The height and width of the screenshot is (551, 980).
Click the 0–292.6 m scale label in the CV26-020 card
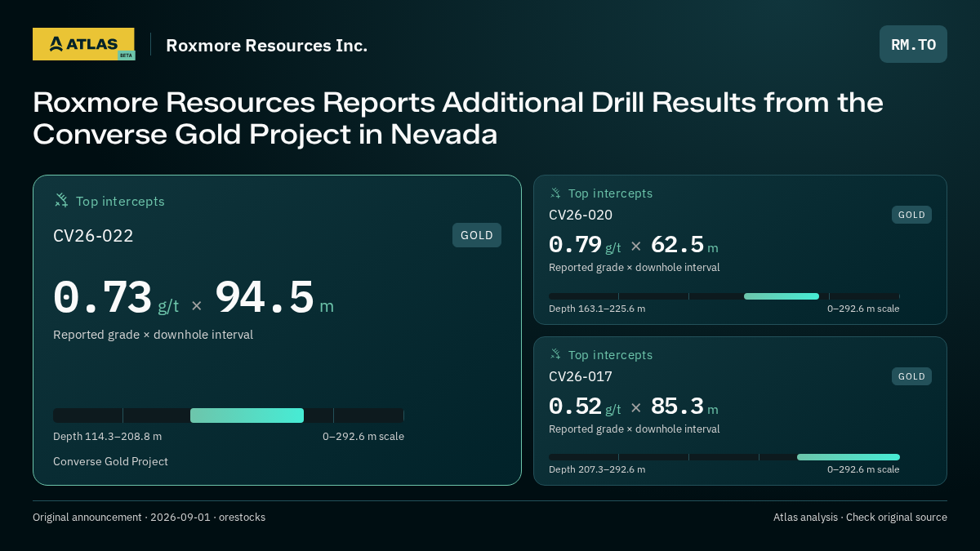pos(863,309)
